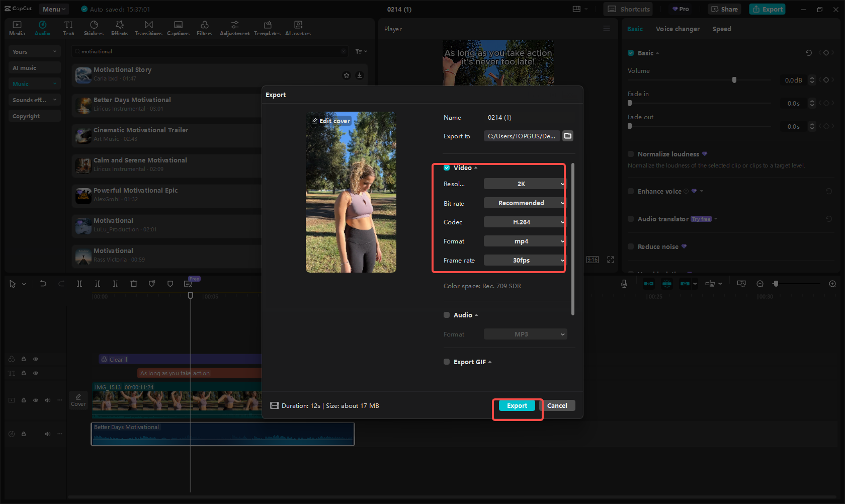The height and width of the screenshot is (504, 845).
Task: Click the undo arrow in timeline toolbar
Action: pos(43,284)
